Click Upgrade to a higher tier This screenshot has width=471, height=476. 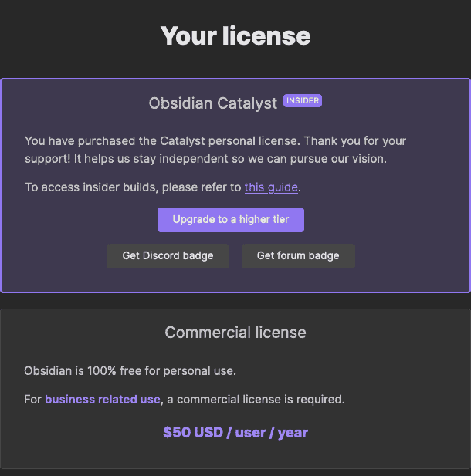tap(231, 220)
